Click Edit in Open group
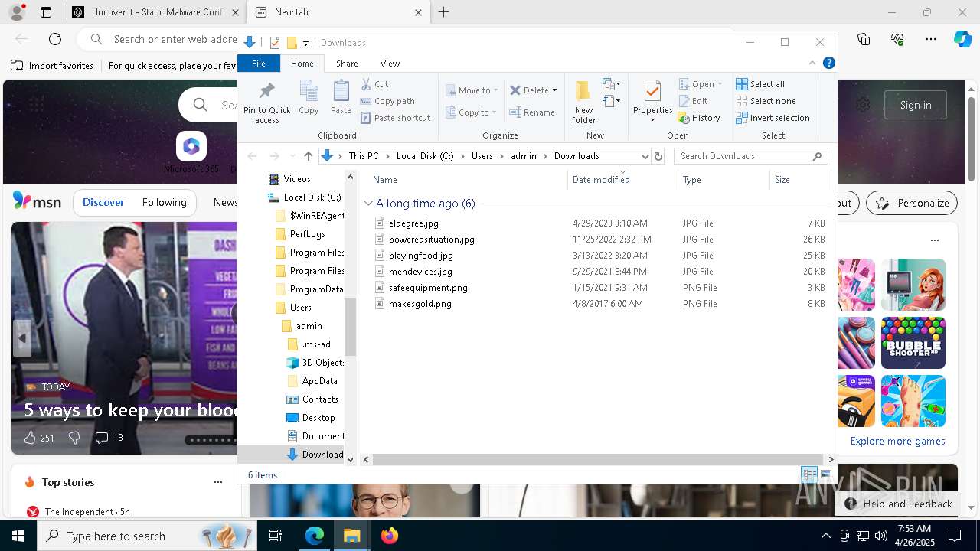 (694, 101)
